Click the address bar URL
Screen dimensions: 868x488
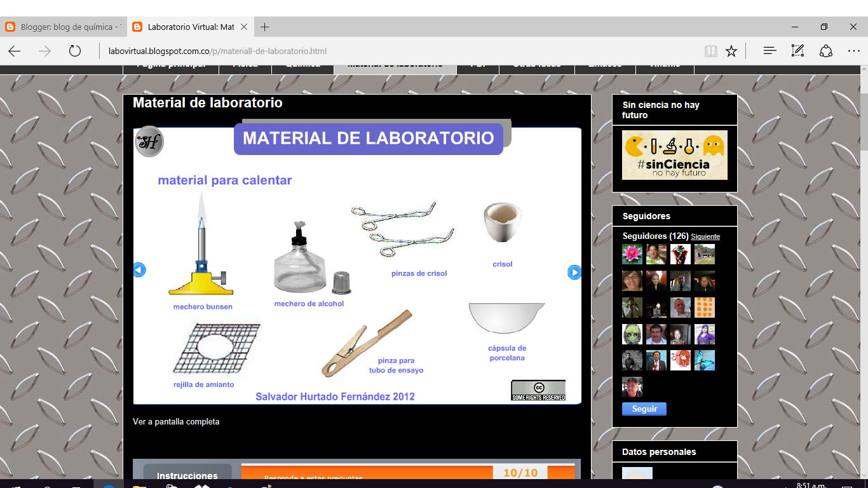coord(218,51)
